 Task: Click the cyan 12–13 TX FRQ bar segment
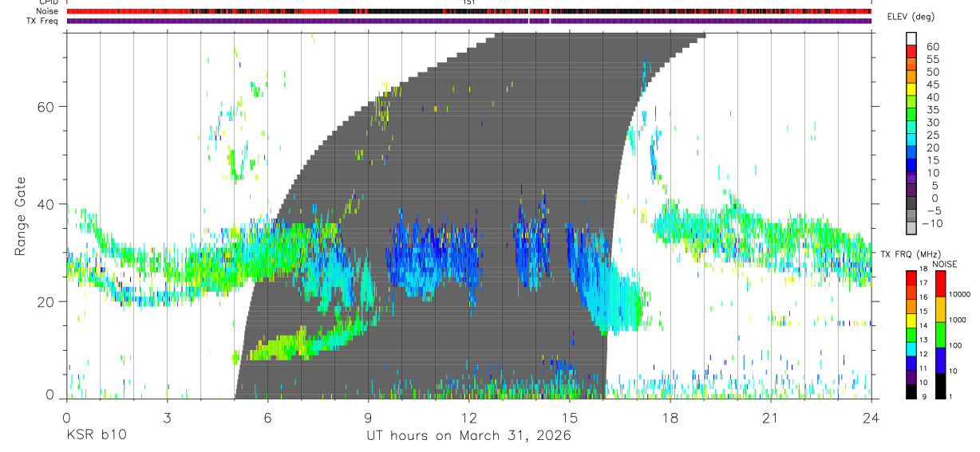coord(911,348)
